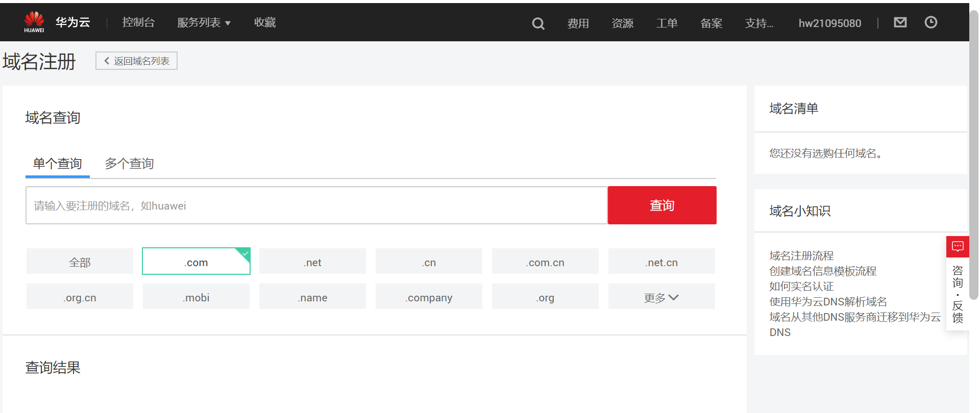Open 收藏 favorites
Image resolution: width=980 pixels, height=413 pixels.
coord(265,22)
